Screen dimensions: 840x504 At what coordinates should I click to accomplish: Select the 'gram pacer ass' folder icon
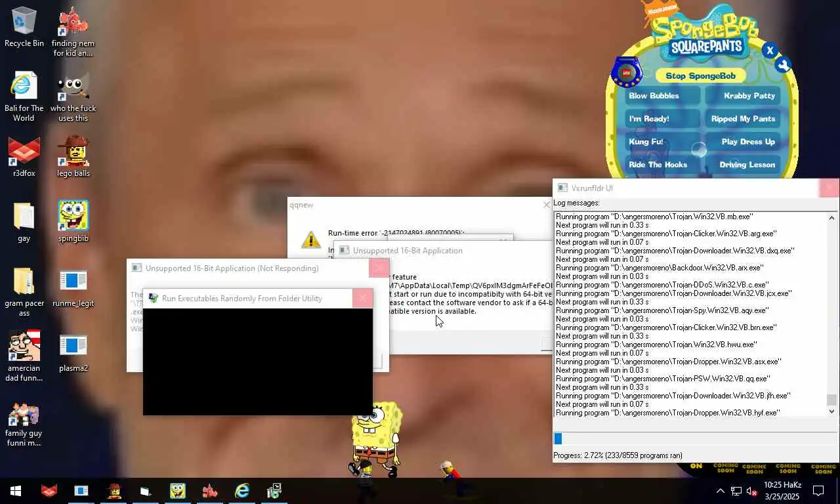coord(24,292)
